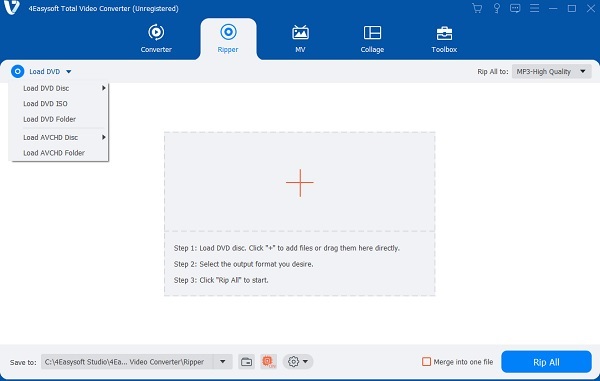Go to the Collage tab
The height and width of the screenshot is (381, 600).
click(372, 39)
